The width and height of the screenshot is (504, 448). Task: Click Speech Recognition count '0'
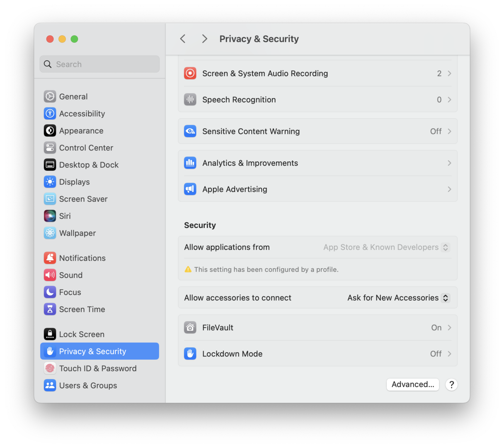point(439,99)
